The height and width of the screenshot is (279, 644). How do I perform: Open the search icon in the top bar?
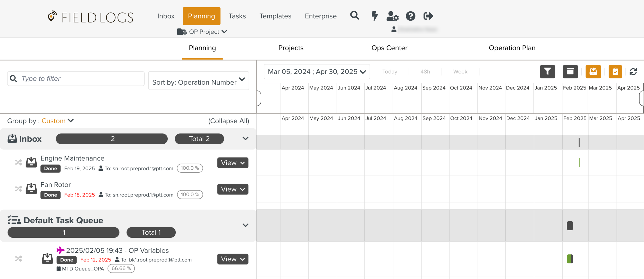[355, 16]
